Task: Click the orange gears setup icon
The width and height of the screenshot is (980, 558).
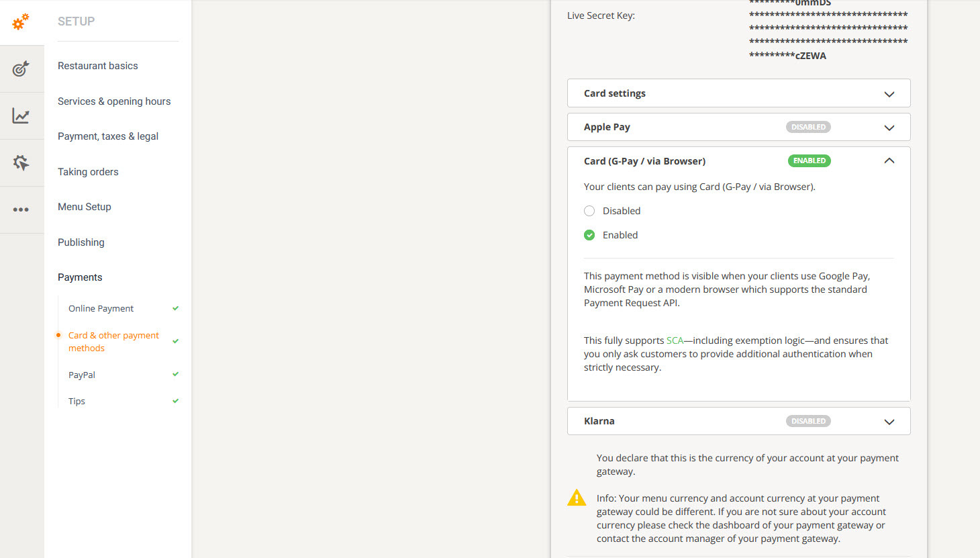Action: 21,22
